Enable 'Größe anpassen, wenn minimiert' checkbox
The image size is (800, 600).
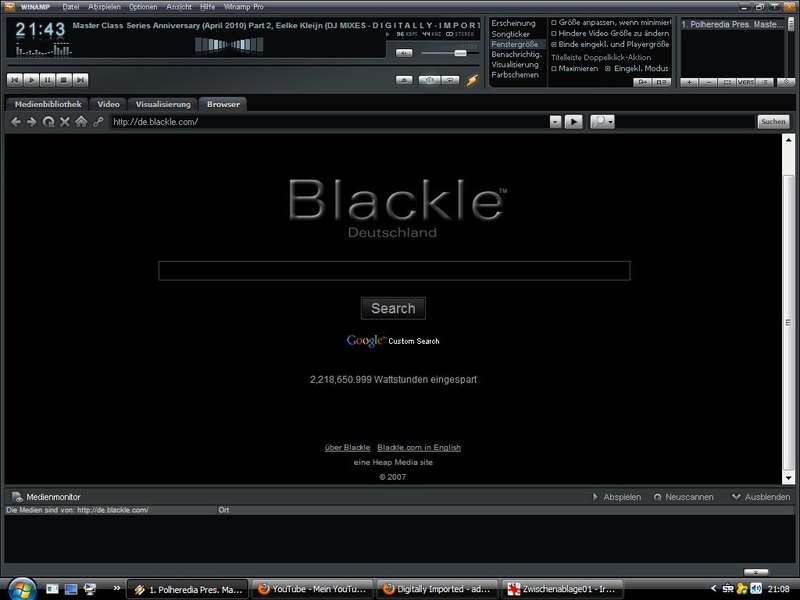pos(554,22)
